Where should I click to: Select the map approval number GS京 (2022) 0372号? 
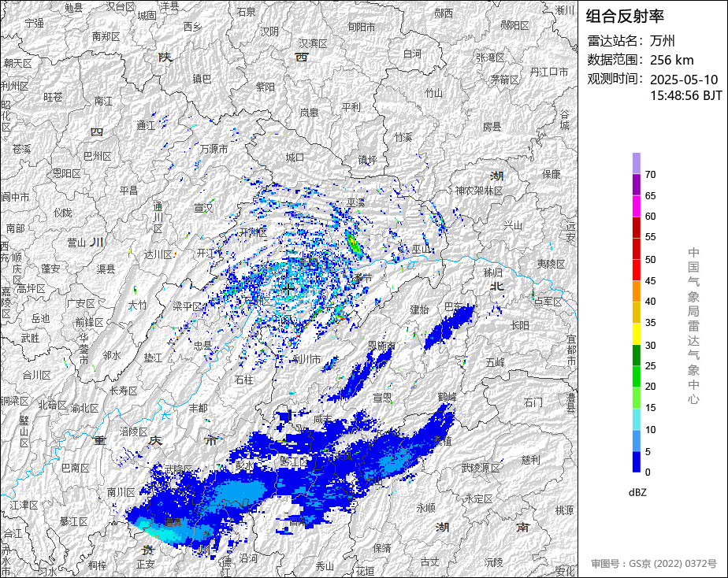[672, 564]
